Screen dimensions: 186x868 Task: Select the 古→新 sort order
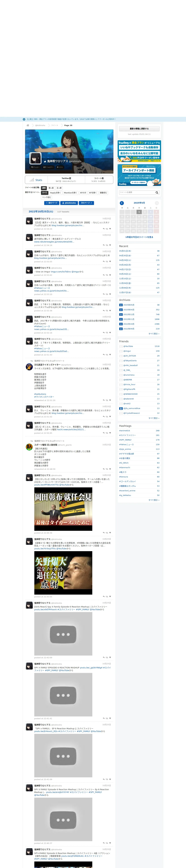pos(59,188)
